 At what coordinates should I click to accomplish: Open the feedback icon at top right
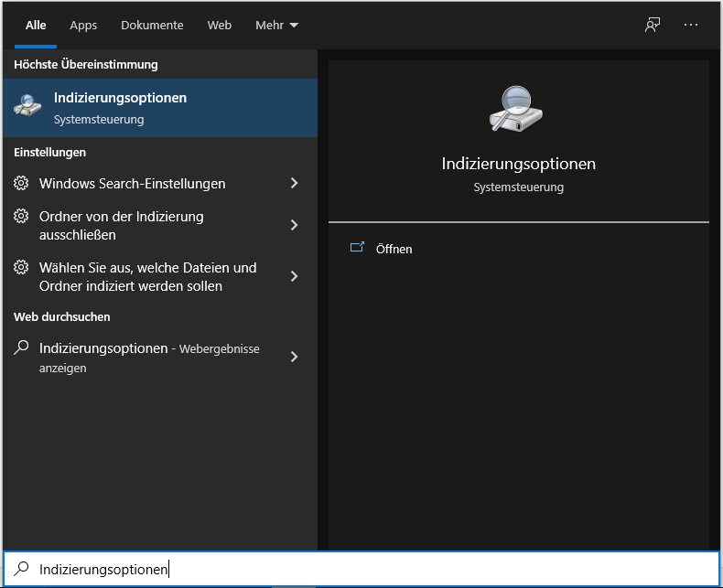[x=653, y=25]
